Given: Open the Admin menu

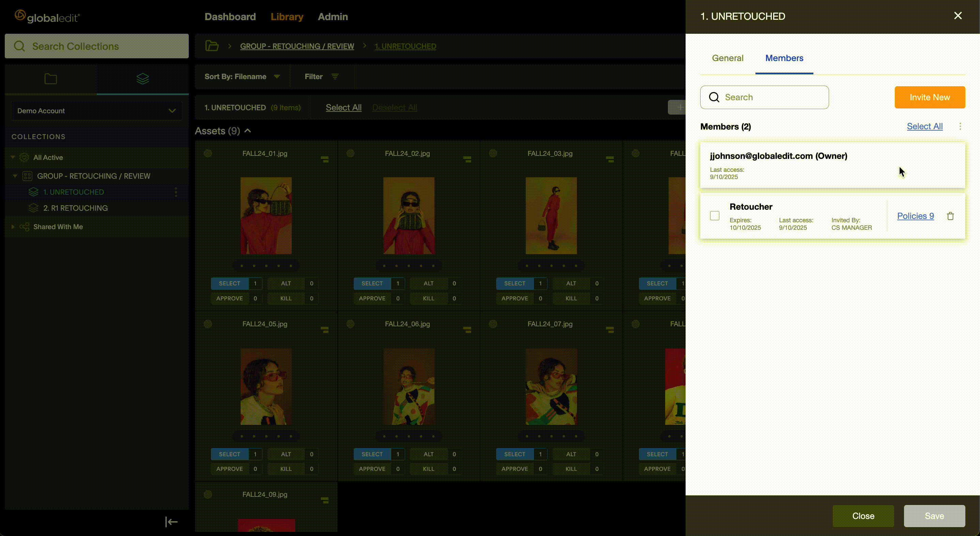Looking at the screenshot, I should tap(333, 17).
